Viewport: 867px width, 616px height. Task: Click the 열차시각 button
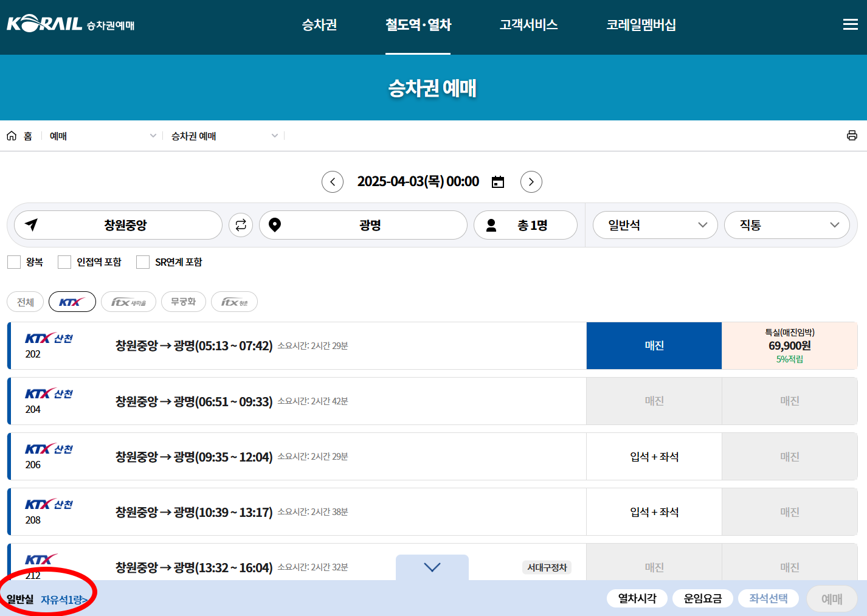tap(637, 598)
